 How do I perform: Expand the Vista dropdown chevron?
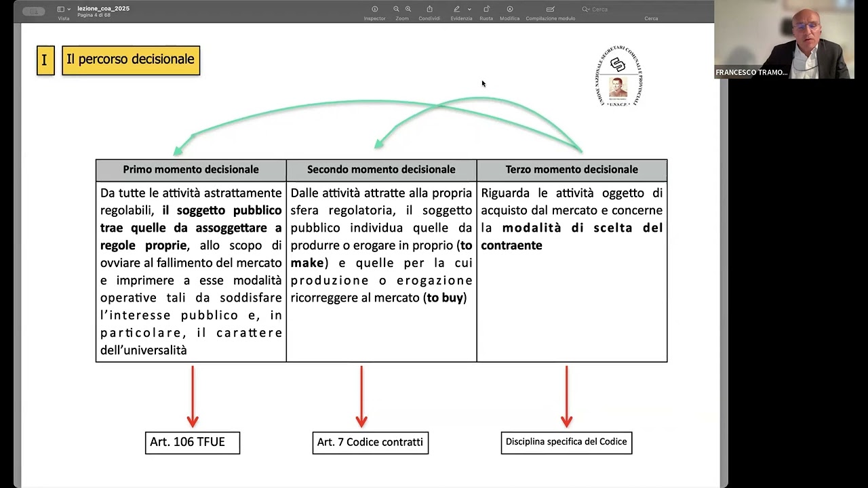(68, 9)
